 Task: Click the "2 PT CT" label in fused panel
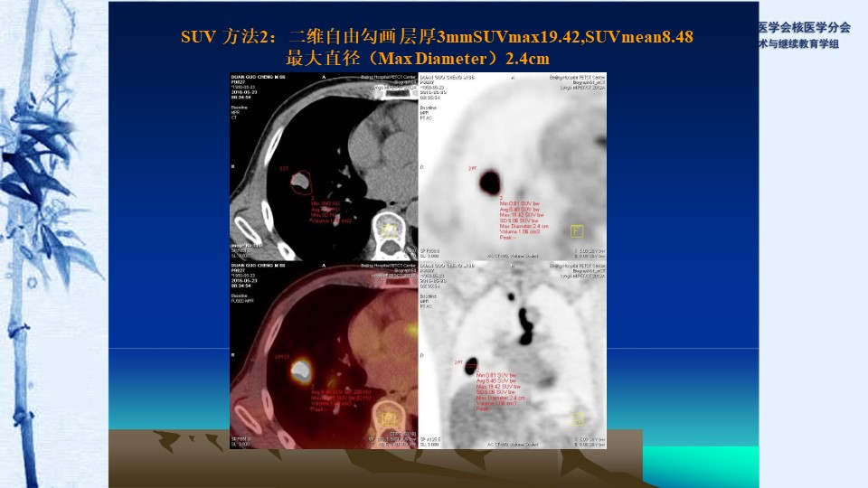pos(281,359)
